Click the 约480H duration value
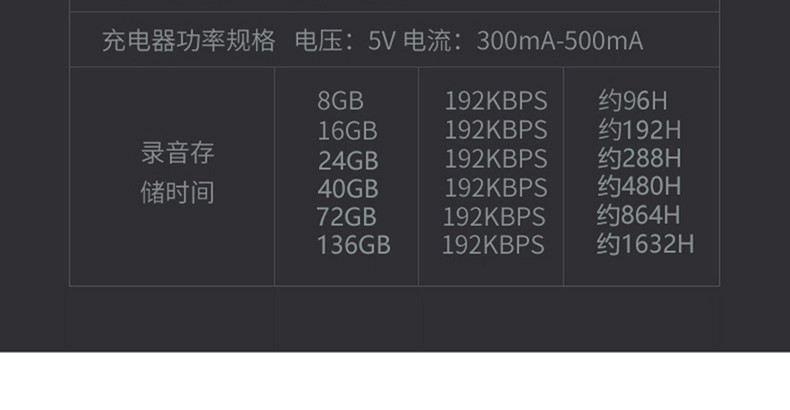Screen dimensions: 790x410 (x=639, y=186)
